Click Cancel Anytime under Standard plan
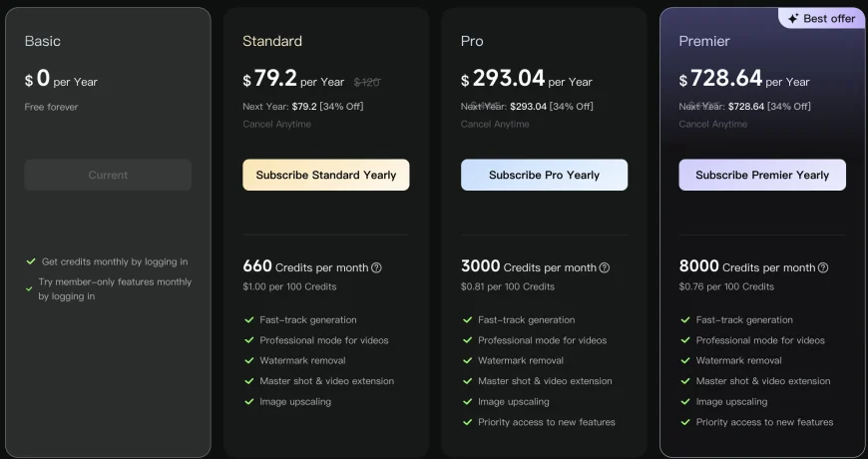 (x=276, y=124)
